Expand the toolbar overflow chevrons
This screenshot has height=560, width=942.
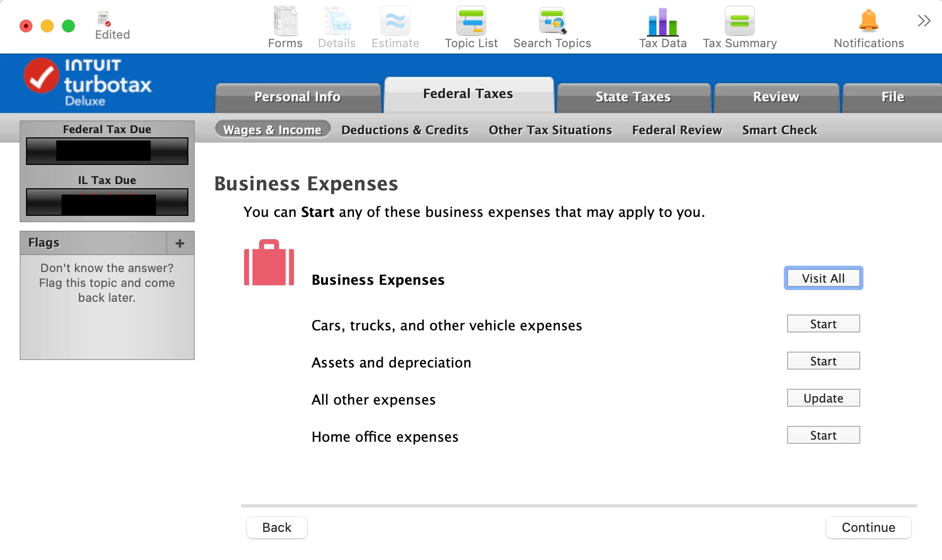(924, 21)
